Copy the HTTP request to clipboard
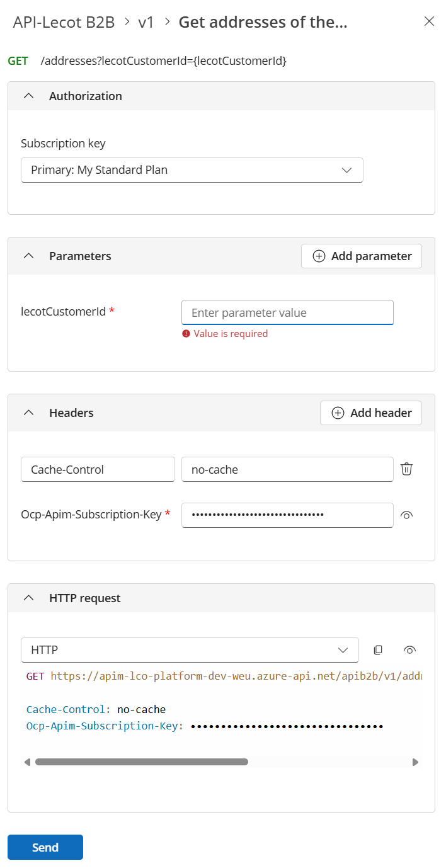 pyautogui.click(x=378, y=650)
